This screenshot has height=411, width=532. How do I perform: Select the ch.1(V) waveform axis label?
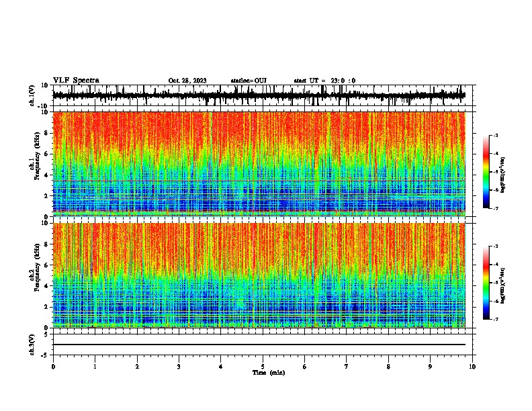(32, 95)
